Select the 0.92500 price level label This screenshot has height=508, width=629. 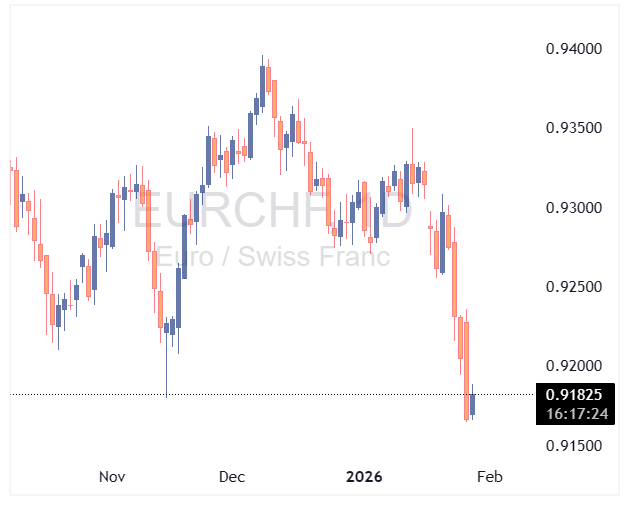pyautogui.click(x=573, y=287)
